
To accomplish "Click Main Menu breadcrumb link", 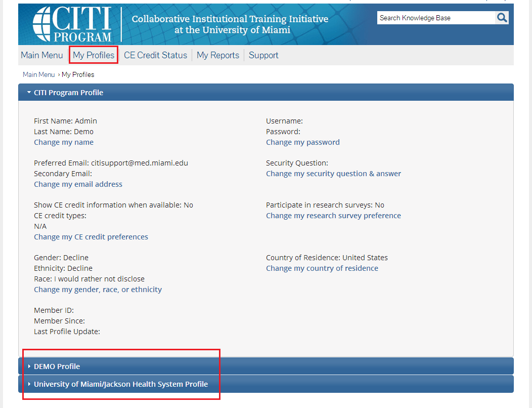I will [x=38, y=74].
